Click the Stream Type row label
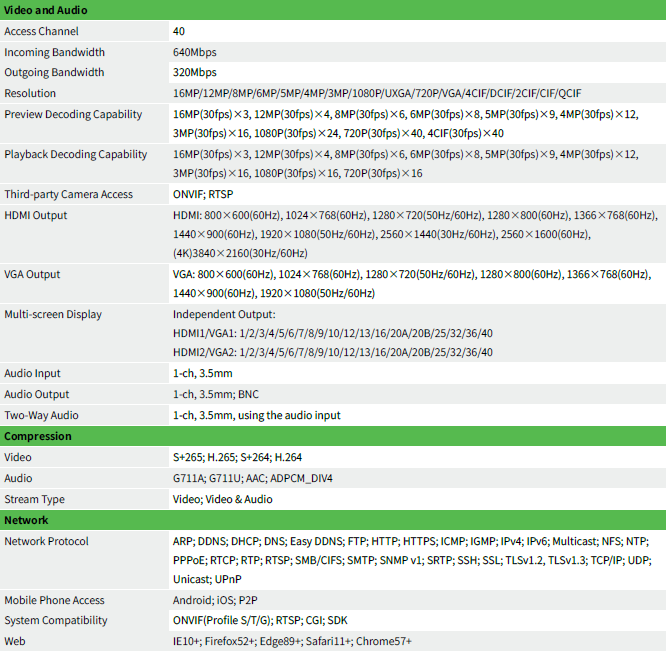 [34, 499]
